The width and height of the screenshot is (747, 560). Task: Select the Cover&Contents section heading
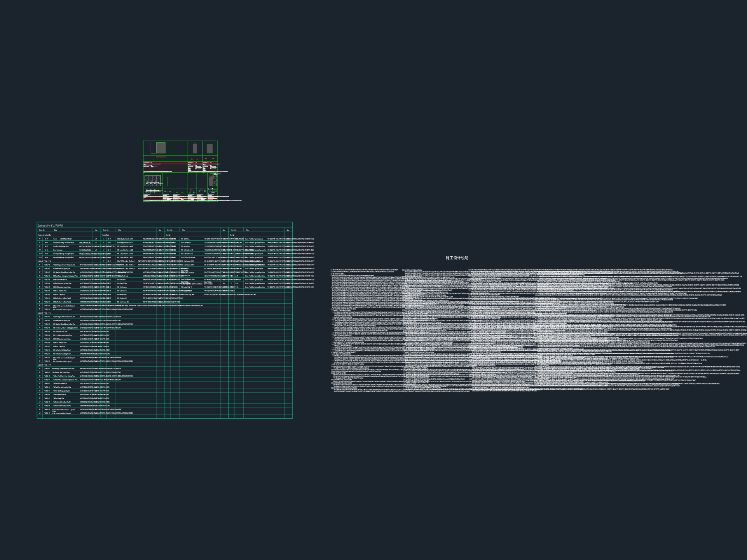point(44,235)
